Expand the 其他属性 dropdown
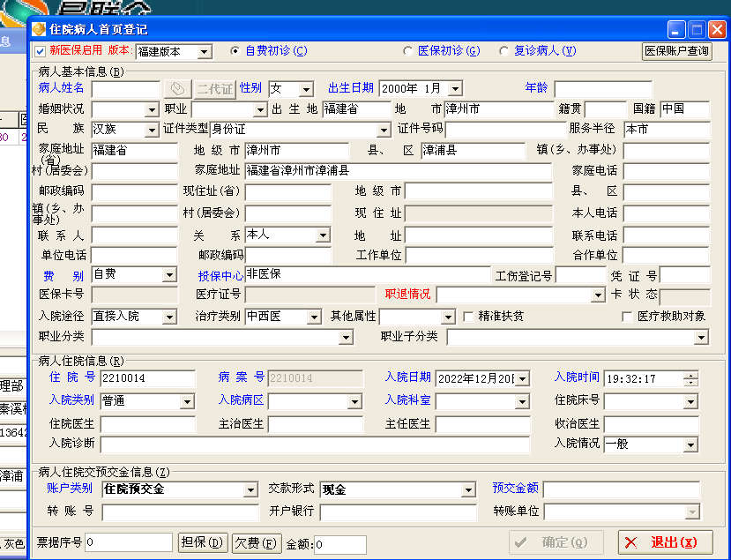 pyautogui.click(x=448, y=317)
